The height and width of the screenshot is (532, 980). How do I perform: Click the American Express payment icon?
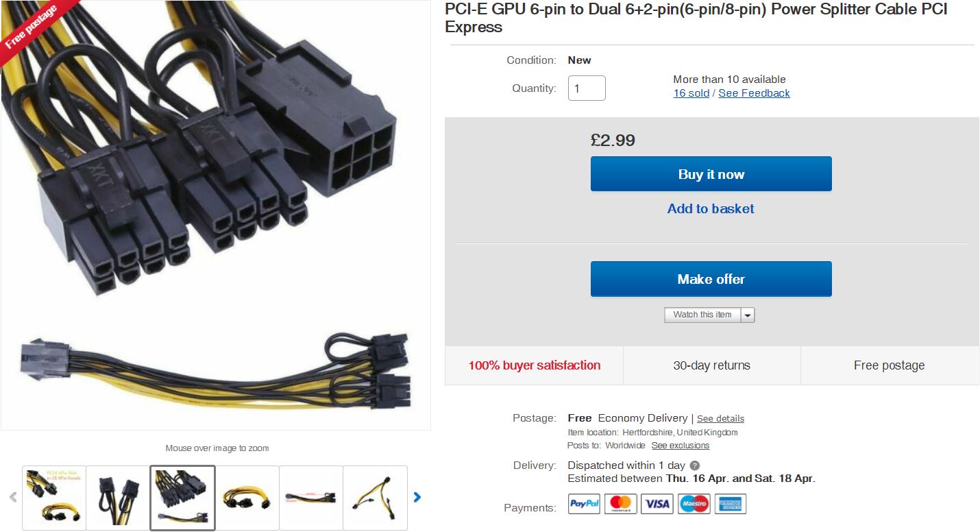click(x=731, y=504)
